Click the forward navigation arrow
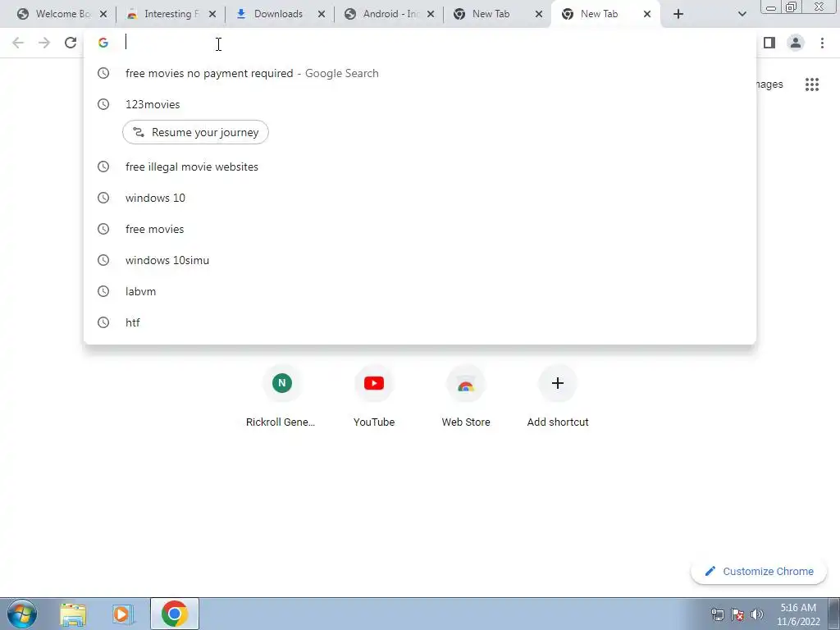The image size is (840, 630). tap(44, 43)
